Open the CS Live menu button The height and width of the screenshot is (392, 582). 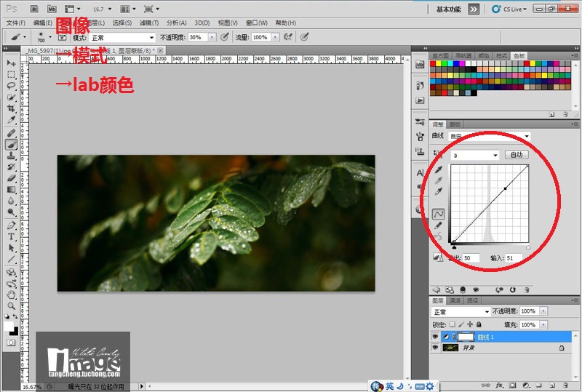[509, 9]
